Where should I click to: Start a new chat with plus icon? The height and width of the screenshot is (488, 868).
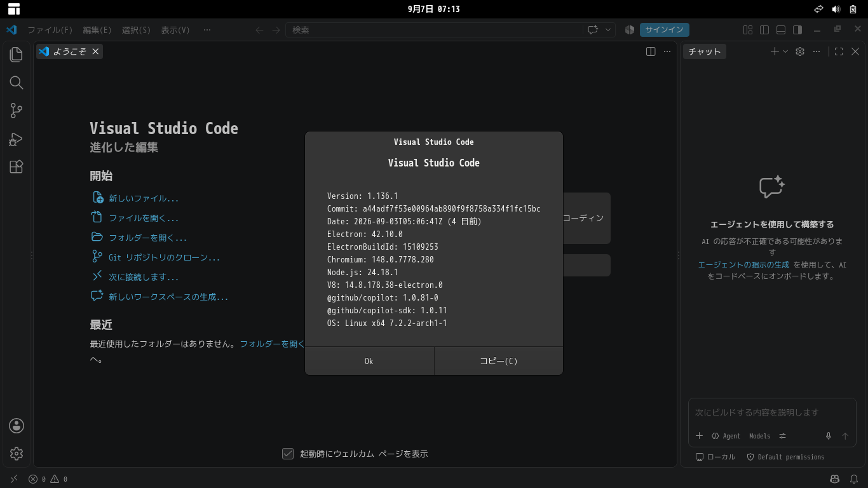[x=775, y=51]
